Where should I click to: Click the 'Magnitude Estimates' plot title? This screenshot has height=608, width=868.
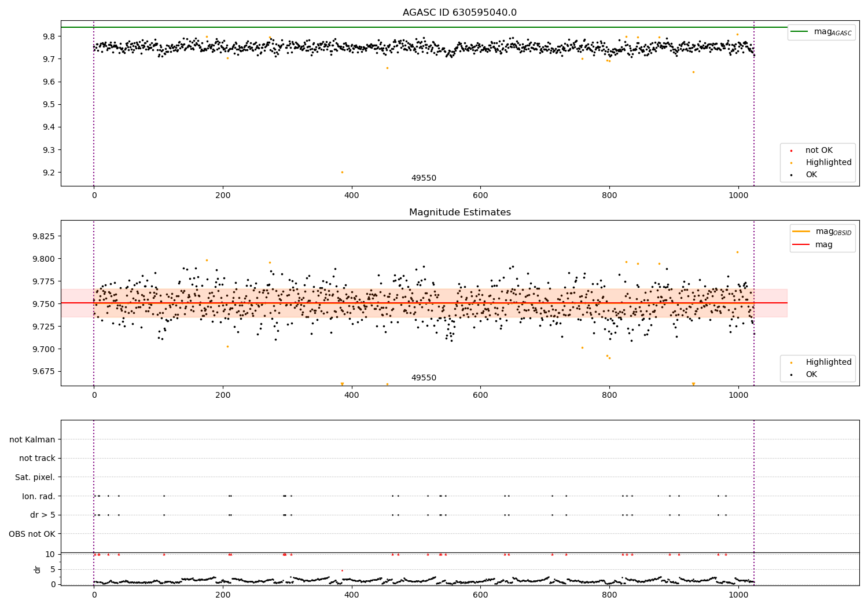tap(459, 213)
